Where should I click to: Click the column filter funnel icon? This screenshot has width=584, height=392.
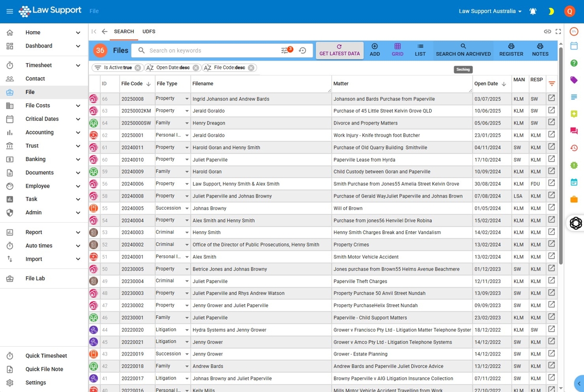[x=552, y=83]
